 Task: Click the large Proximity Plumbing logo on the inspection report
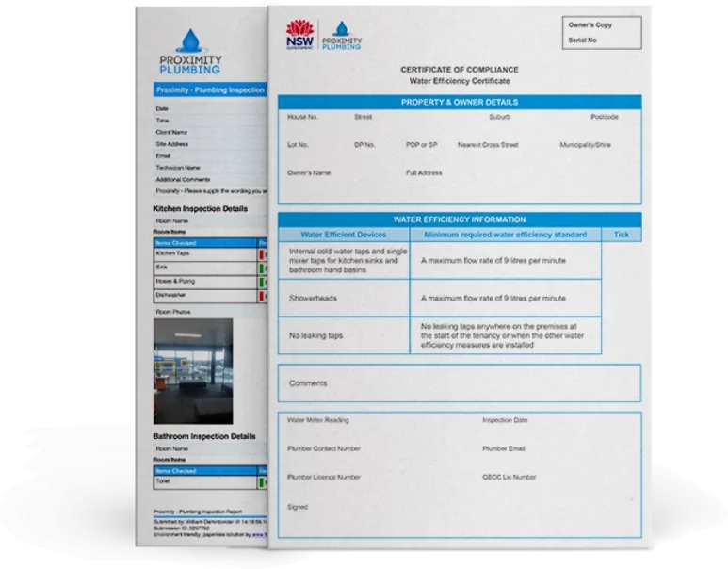pos(190,52)
